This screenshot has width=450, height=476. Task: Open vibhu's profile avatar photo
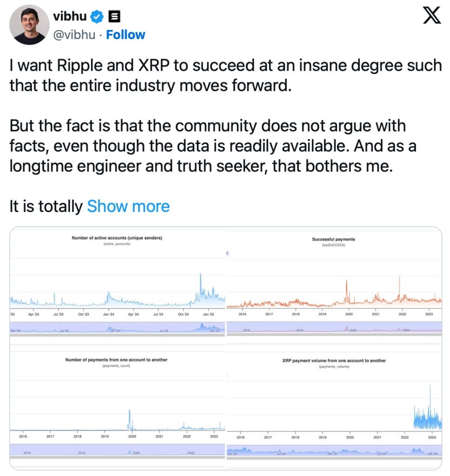(29, 25)
